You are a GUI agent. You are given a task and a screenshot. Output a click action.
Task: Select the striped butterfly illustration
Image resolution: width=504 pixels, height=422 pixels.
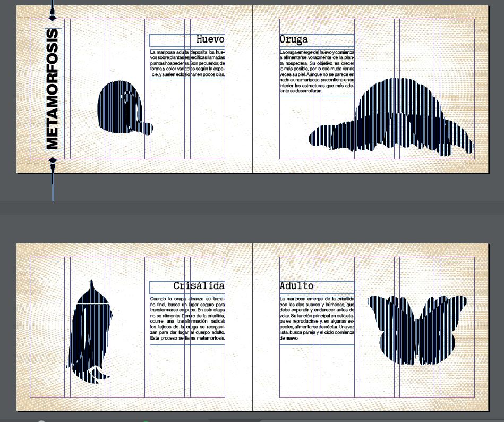pyautogui.click(x=417, y=331)
